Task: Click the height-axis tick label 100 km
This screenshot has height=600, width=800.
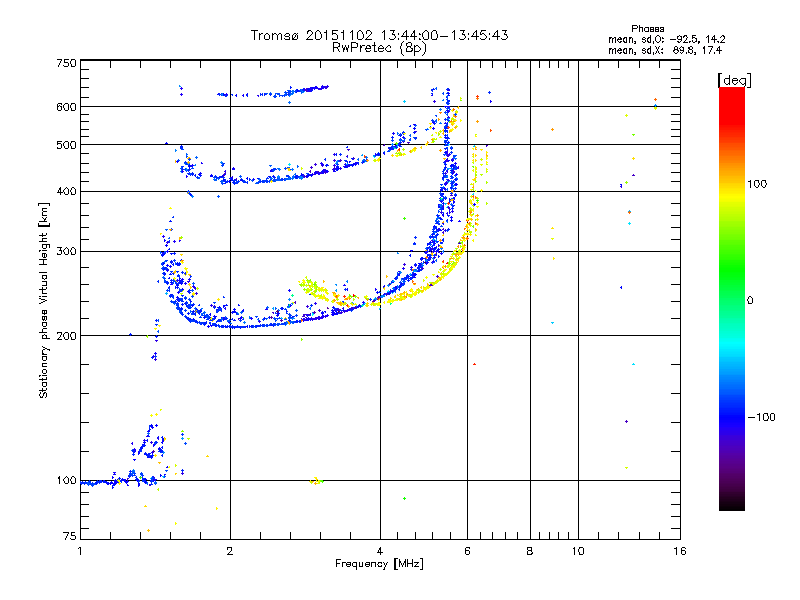Action: [66, 480]
